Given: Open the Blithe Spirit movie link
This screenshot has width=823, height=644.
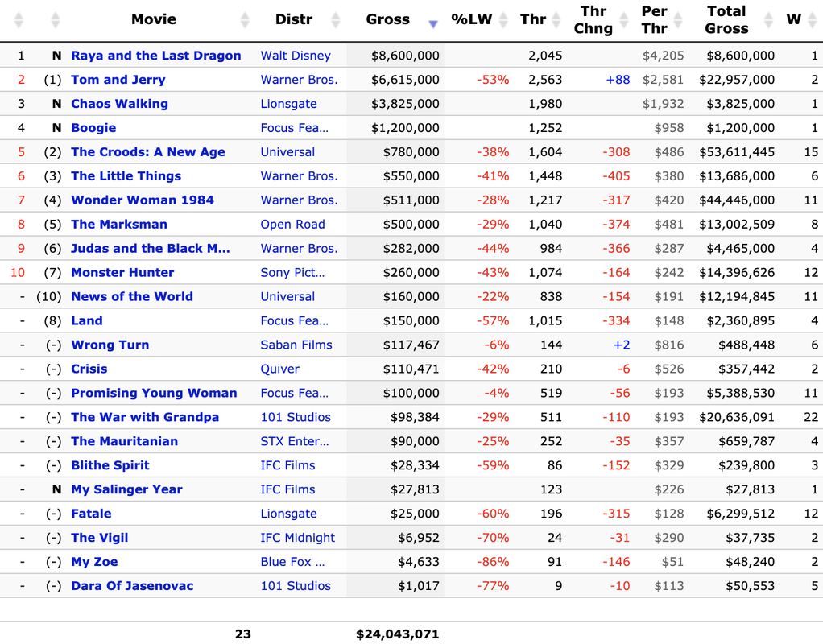Looking at the screenshot, I should [x=110, y=466].
